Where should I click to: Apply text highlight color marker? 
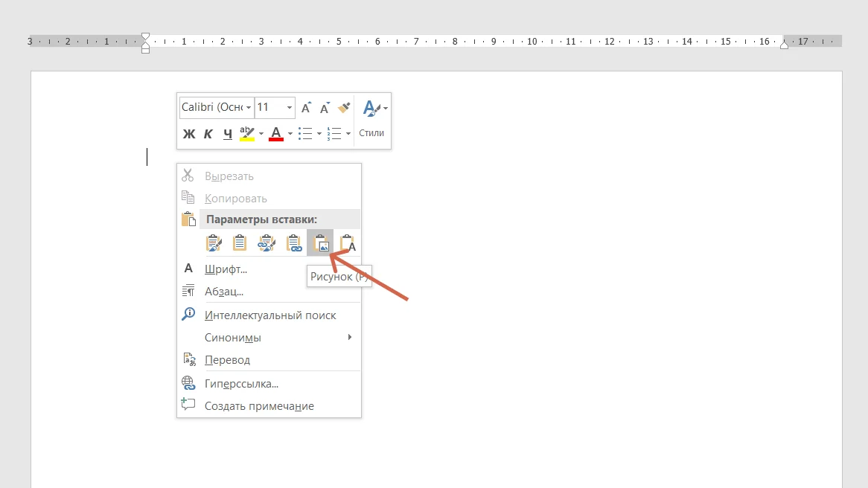click(x=247, y=134)
